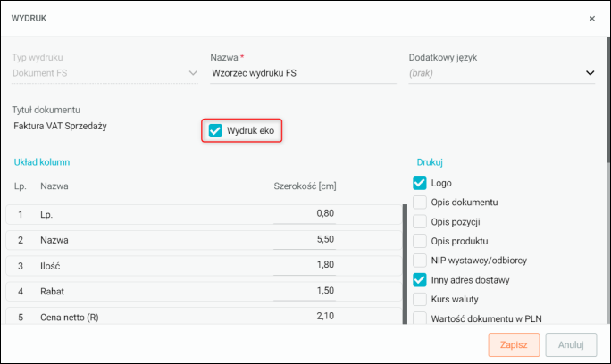Focus the Nazwa field with Wzorzec wydruku FS
Viewport: 611px width, 364px height.
(303, 73)
